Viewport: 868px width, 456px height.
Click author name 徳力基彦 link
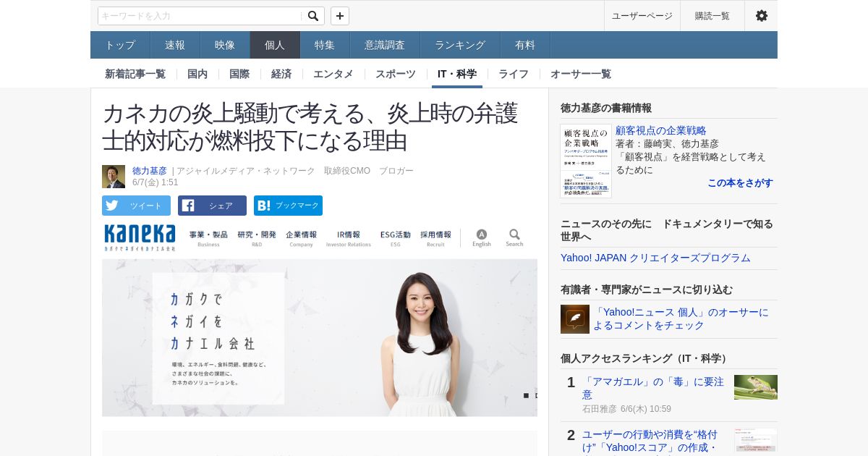pyautogui.click(x=150, y=171)
